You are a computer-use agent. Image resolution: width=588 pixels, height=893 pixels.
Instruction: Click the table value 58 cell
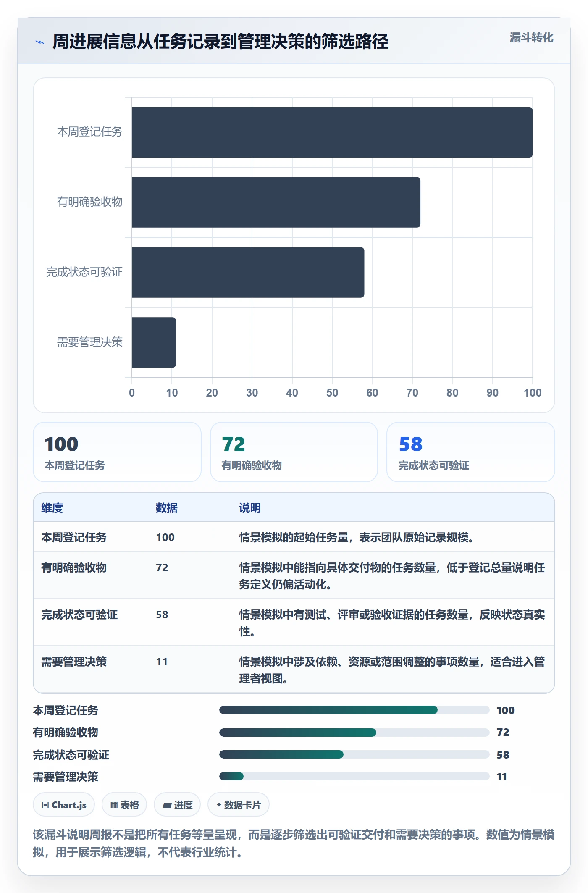coord(162,615)
